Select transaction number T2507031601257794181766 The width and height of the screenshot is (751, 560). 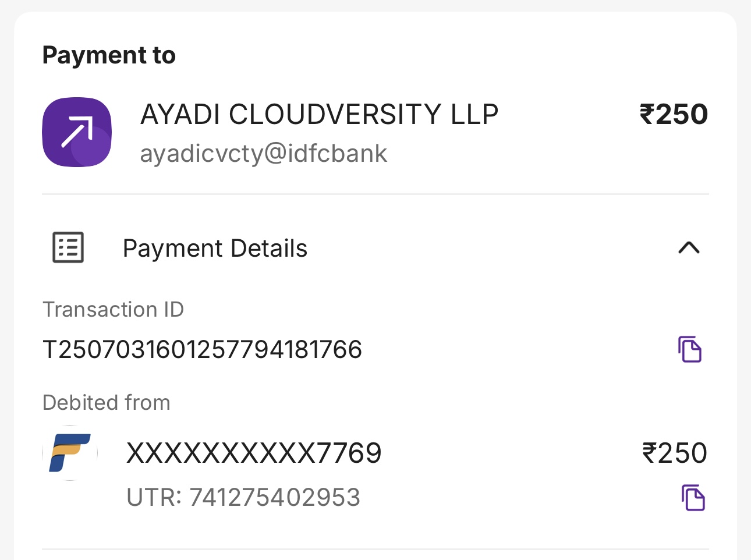(203, 350)
